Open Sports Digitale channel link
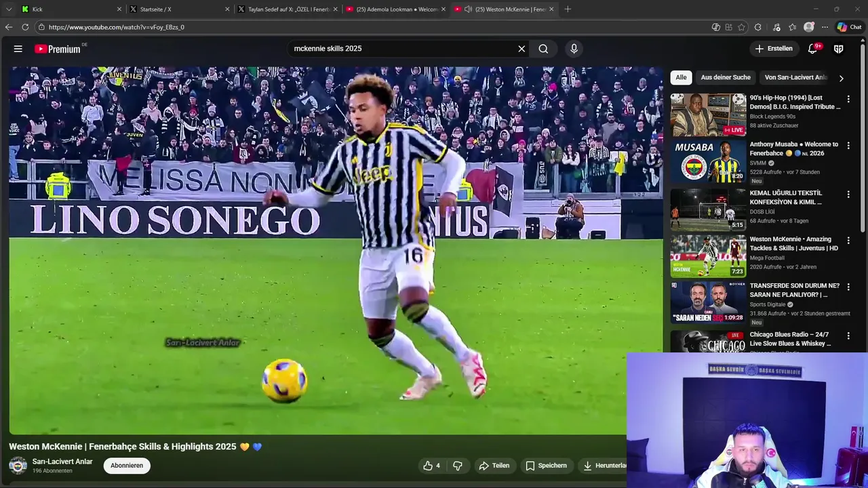 coord(768,304)
